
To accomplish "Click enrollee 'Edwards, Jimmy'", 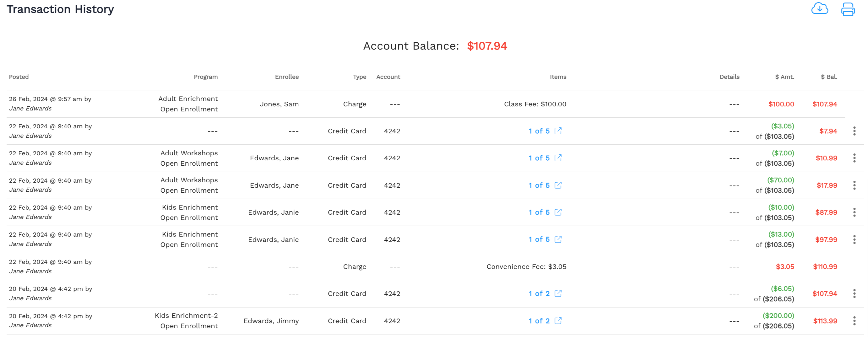I will pos(271,321).
